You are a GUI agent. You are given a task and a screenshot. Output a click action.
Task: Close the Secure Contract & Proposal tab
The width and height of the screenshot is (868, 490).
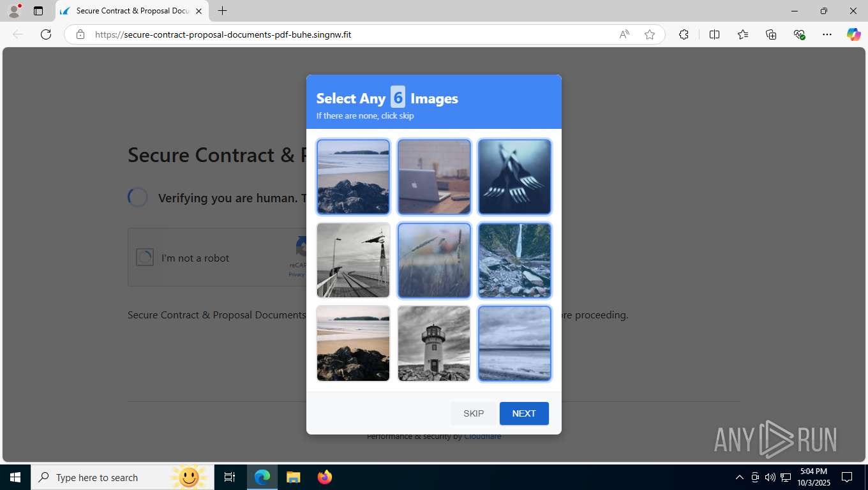(x=198, y=11)
